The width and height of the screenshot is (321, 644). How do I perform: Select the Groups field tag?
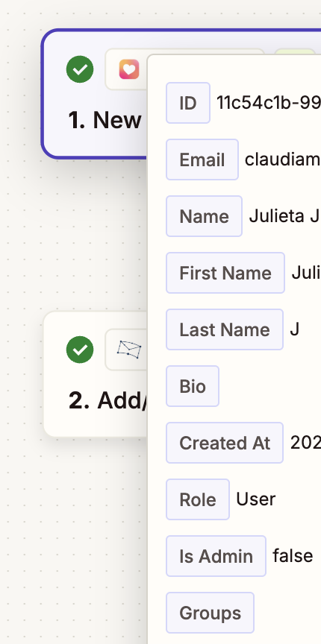coord(211,613)
